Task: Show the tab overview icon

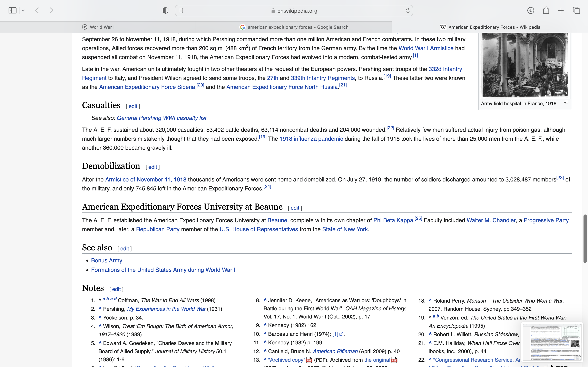Action: [x=576, y=10]
